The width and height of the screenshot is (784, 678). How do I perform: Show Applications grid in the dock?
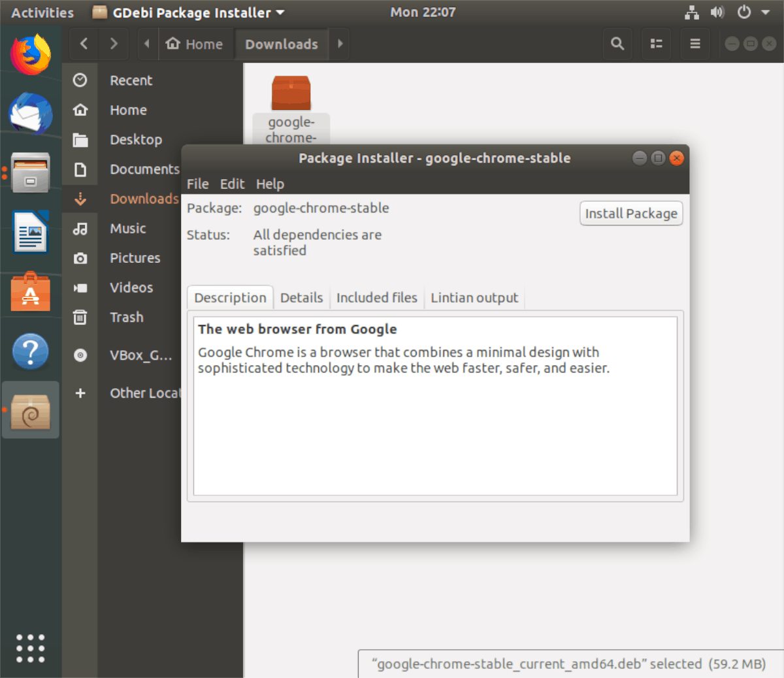click(30, 648)
